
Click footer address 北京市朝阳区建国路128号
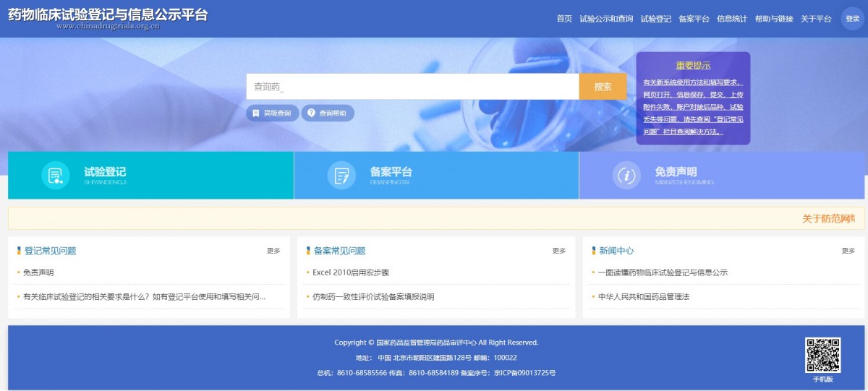[x=432, y=358]
